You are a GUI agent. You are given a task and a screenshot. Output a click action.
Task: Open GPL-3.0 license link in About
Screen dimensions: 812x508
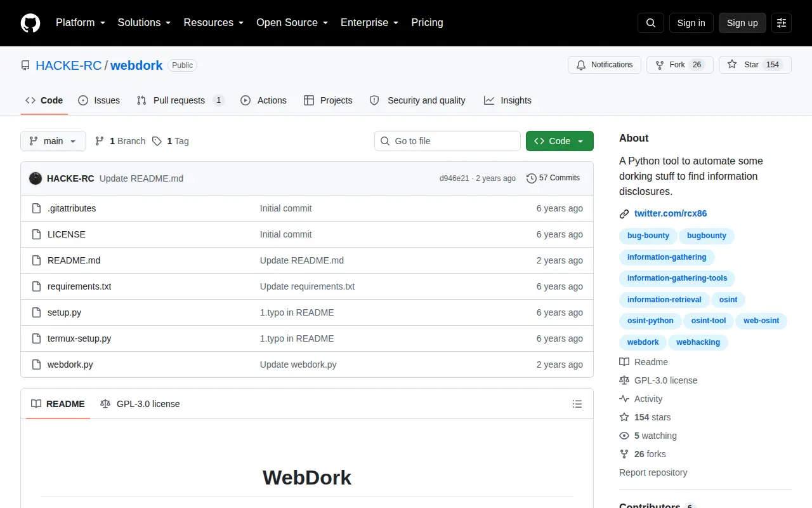(658, 380)
